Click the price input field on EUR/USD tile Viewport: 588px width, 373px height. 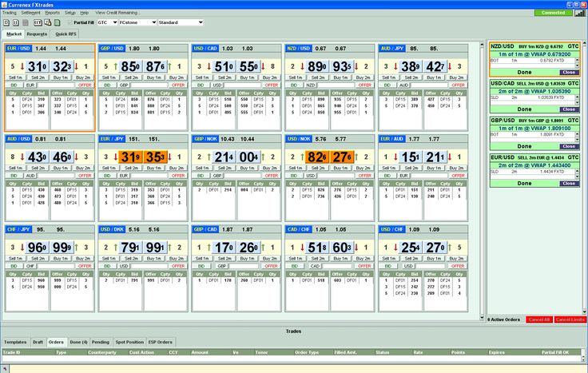pos(56,85)
